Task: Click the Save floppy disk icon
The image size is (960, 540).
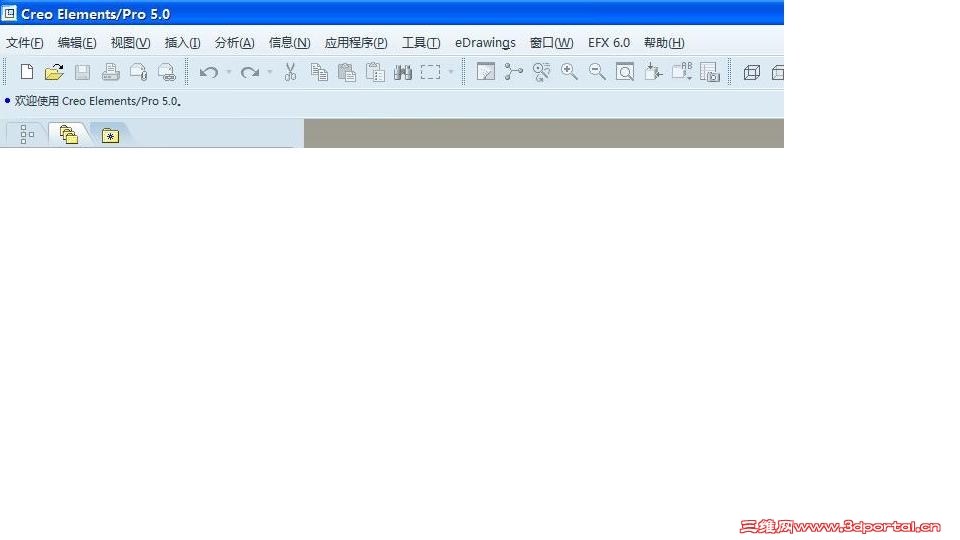Action: click(x=82, y=72)
